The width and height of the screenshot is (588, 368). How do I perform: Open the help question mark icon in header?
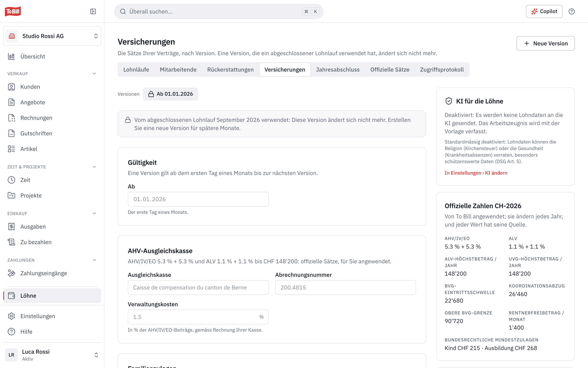[571, 11]
